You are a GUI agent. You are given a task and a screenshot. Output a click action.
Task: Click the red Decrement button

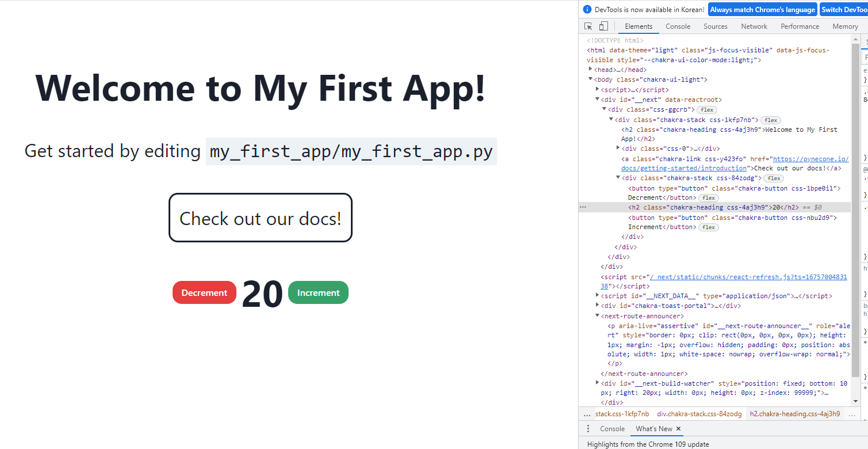coord(204,292)
